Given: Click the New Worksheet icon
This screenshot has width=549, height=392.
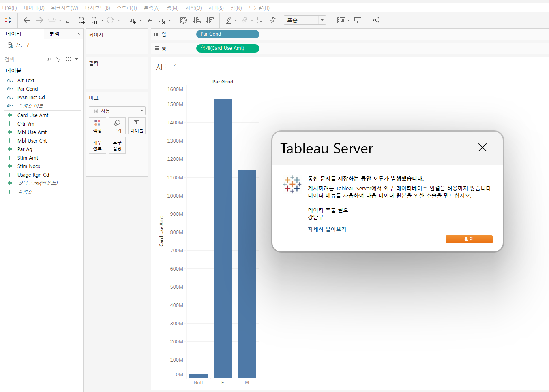Looking at the screenshot, I should [x=132, y=20].
